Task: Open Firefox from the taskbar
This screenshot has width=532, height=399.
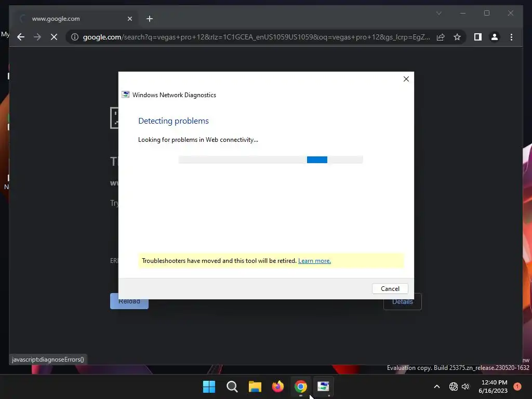Action: tap(278, 387)
